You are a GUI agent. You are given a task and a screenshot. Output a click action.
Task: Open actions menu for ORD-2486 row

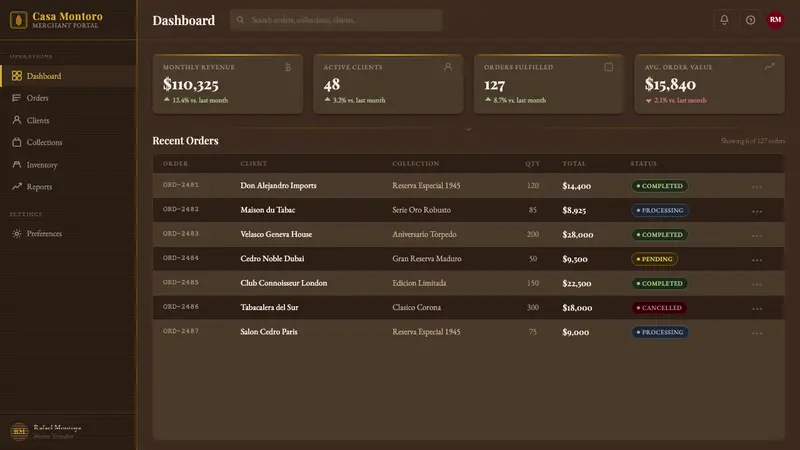pos(757,309)
